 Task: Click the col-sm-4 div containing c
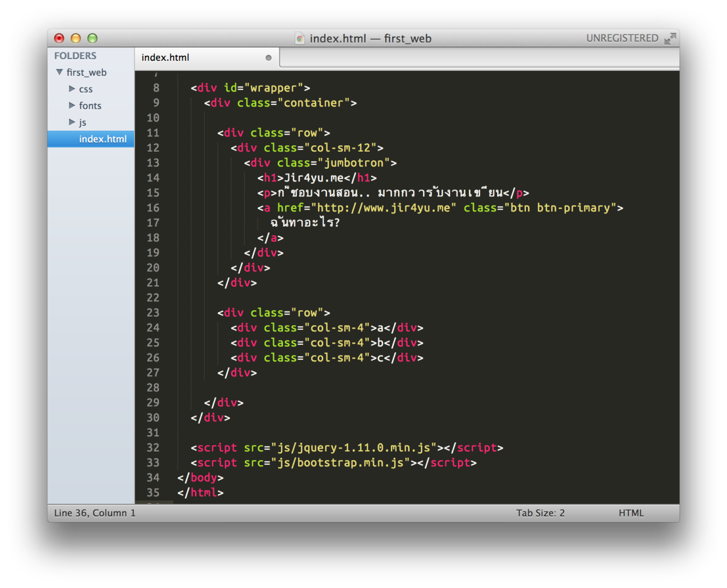pos(327,358)
